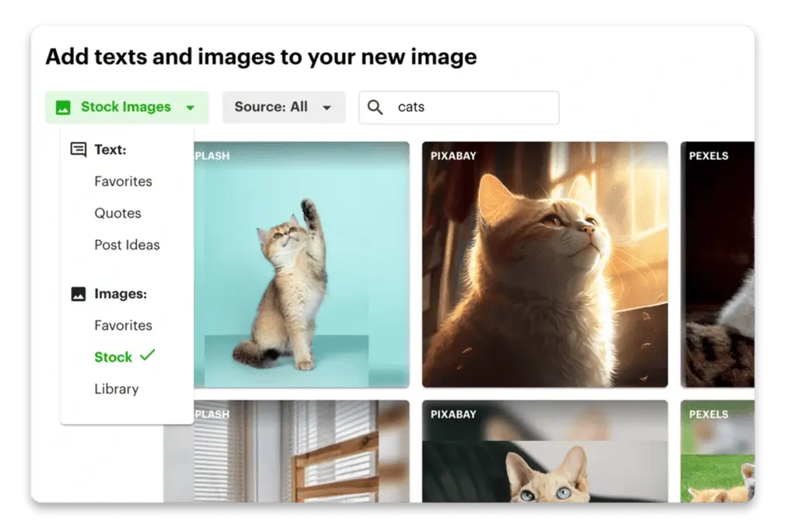Pick the kitten on teal background photo
Viewport: 798px width, 532px height.
301,264
